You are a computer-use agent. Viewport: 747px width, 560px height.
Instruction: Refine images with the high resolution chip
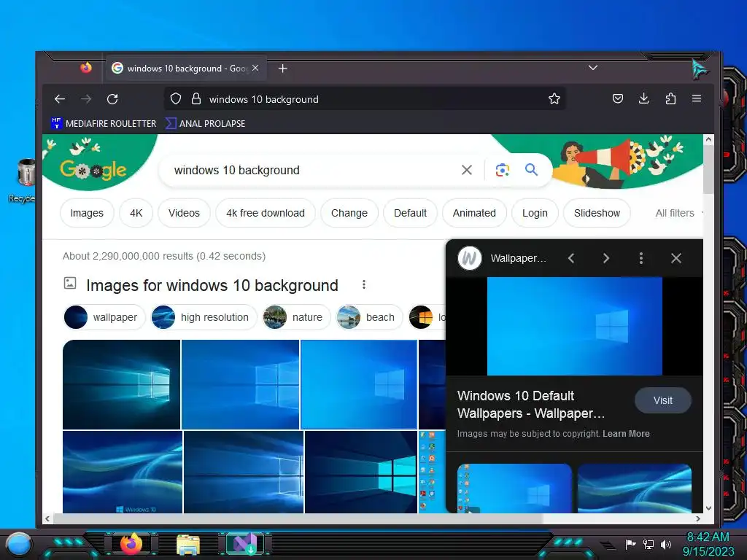pyautogui.click(x=204, y=317)
